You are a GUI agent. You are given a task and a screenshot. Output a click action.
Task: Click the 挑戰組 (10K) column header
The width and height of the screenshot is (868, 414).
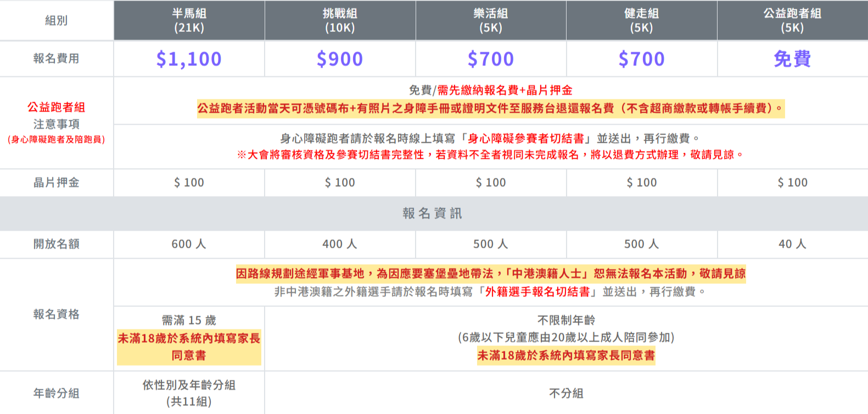click(x=340, y=20)
